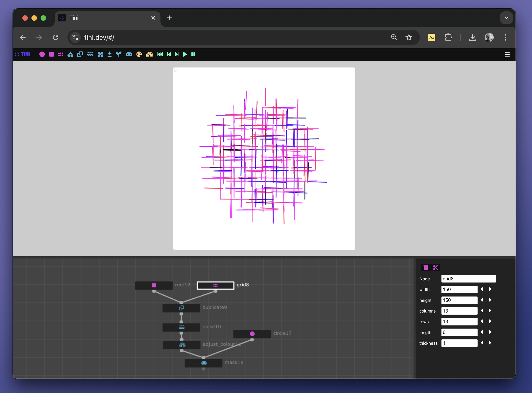Image resolution: width=532 pixels, height=393 pixels.
Task: Select the mask tool in the toolbar
Action: click(129, 54)
